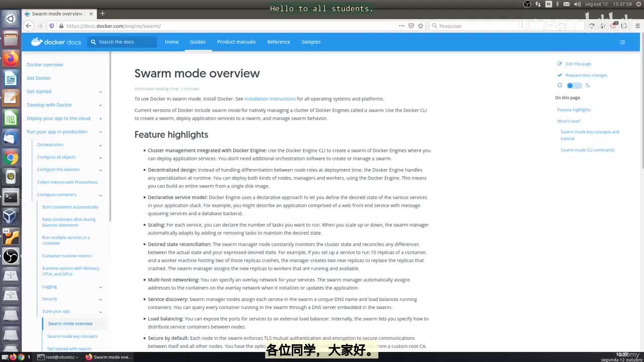Image resolution: width=644 pixels, height=362 pixels.
Task: Open the Files manager in the dock
Action: pyautogui.click(x=11, y=38)
